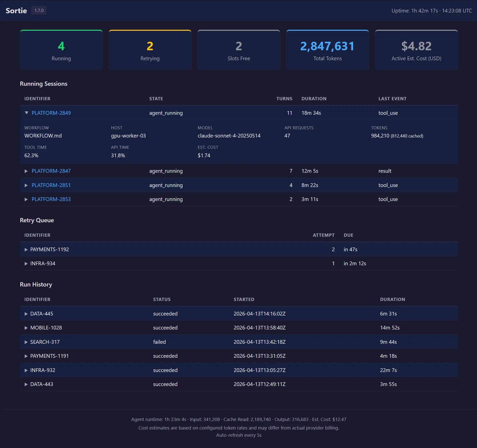Click the '984,210' tokens value

point(380,136)
